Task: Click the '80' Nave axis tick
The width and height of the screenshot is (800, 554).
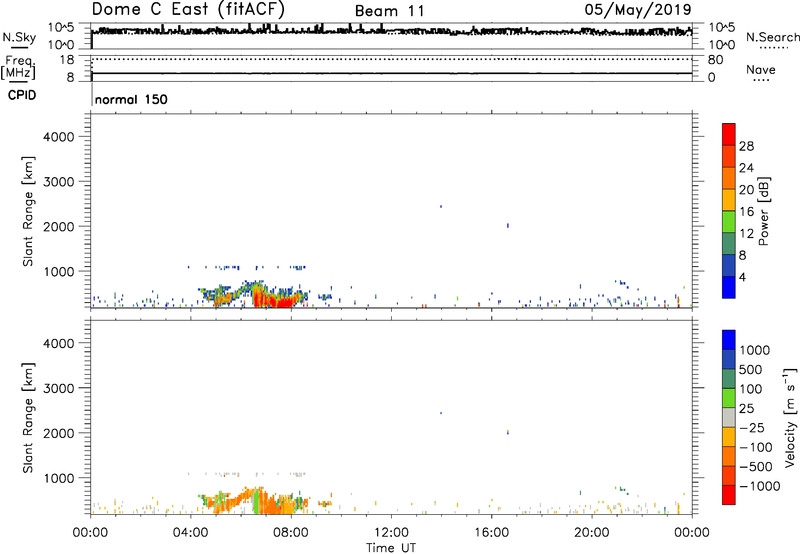Action: pyautogui.click(x=715, y=60)
